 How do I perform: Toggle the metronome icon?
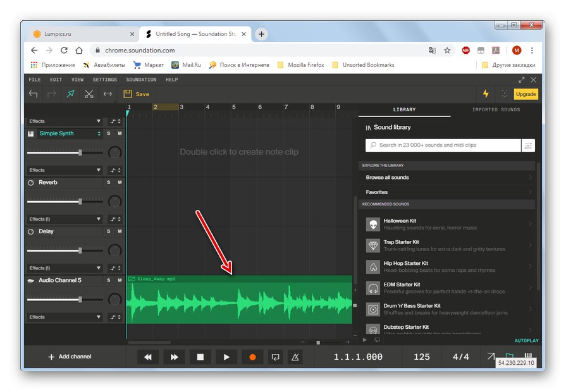[295, 357]
